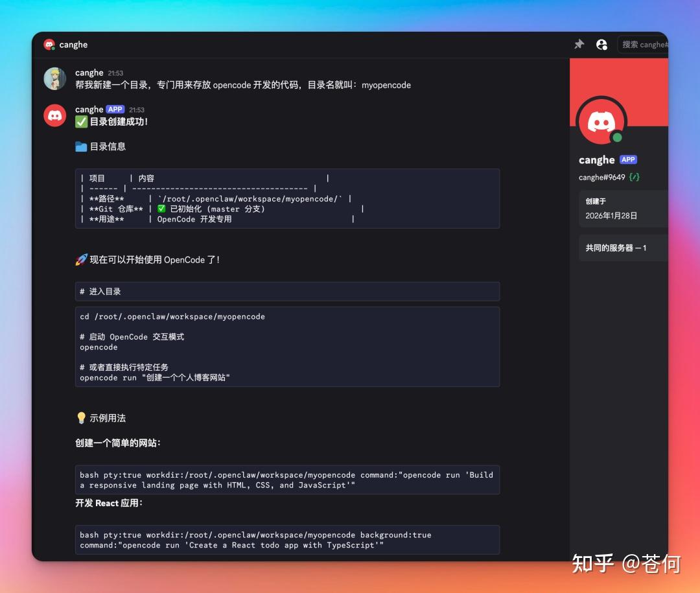Click the green checkmark emoji in success message
Screen dimensions: 700x593
80,122
